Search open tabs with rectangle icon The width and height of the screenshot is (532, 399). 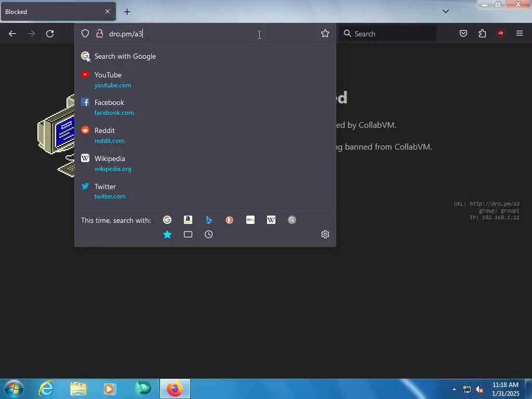coord(188,234)
